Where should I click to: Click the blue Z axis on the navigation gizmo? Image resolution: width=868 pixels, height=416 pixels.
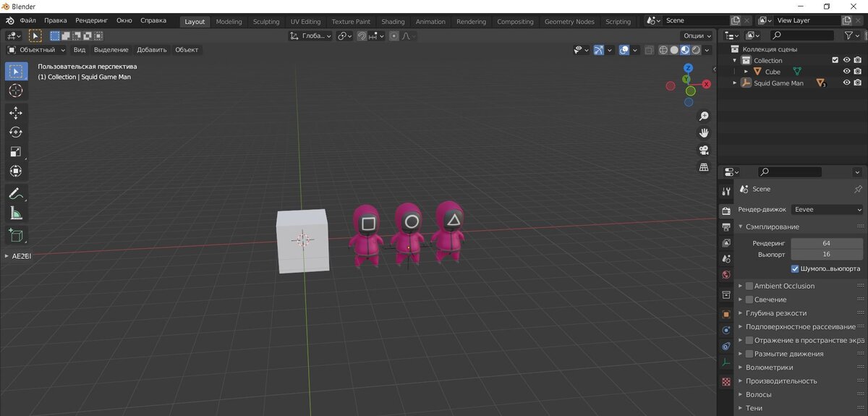688,68
